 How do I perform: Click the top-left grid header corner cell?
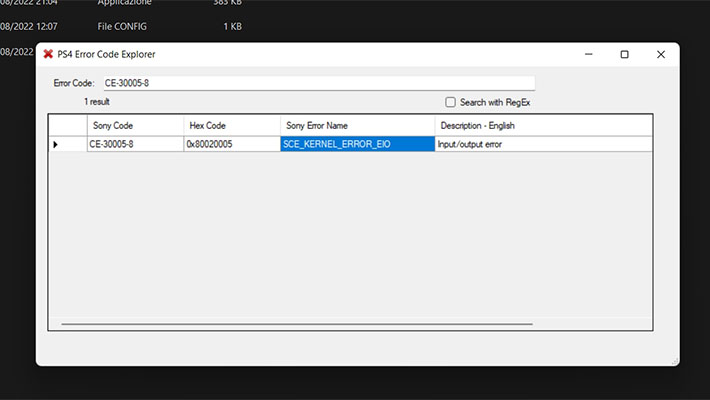68,125
